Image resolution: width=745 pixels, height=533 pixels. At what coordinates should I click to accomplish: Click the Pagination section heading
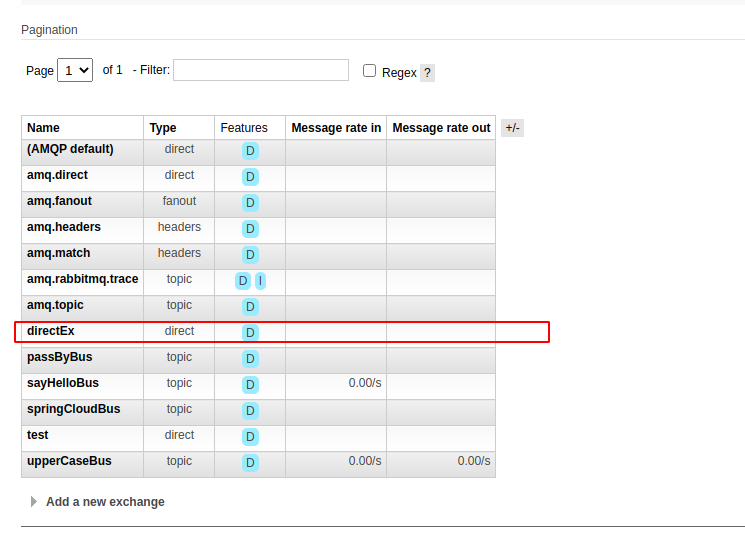coord(49,29)
